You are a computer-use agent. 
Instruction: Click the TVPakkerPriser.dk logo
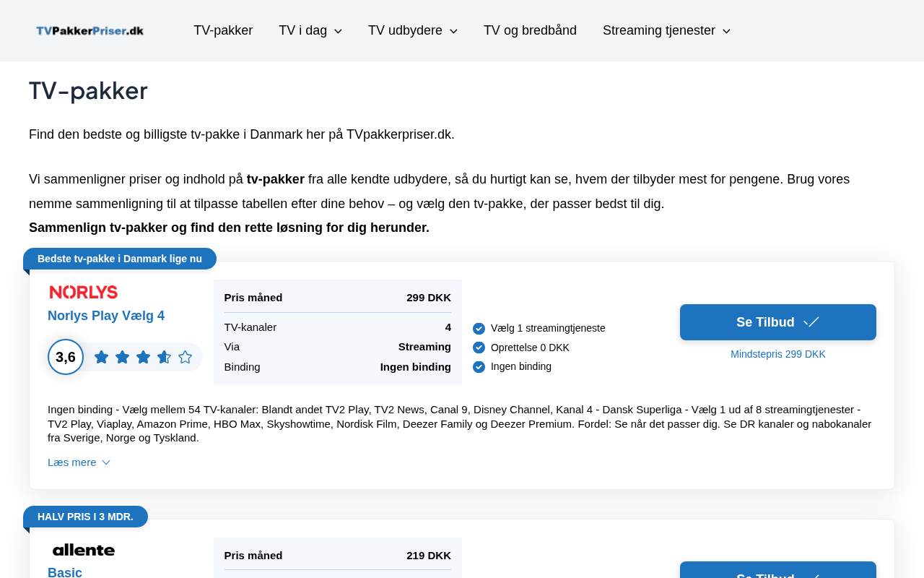pos(90,30)
